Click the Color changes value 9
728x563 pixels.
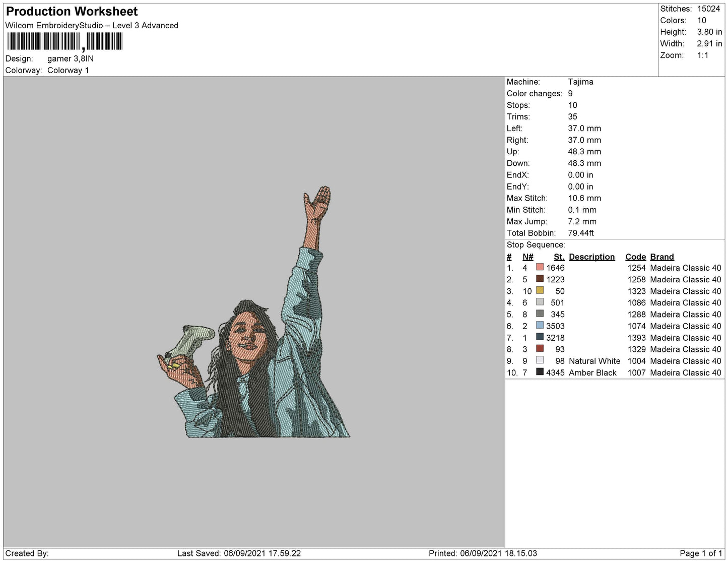tap(570, 93)
